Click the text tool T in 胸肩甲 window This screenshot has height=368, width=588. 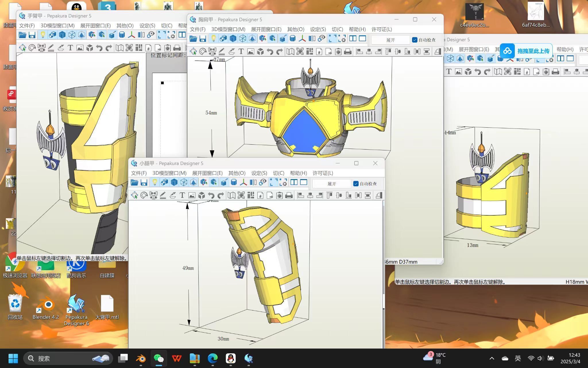click(x=241, y=52)
